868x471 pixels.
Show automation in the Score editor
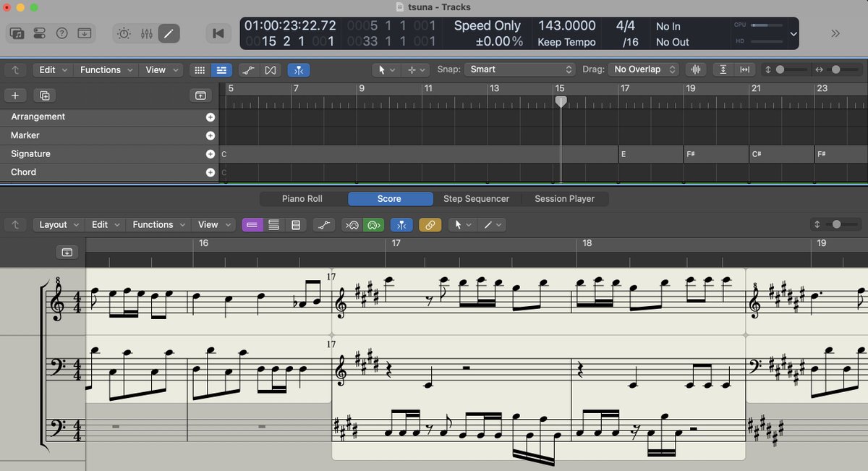[323, 225]
